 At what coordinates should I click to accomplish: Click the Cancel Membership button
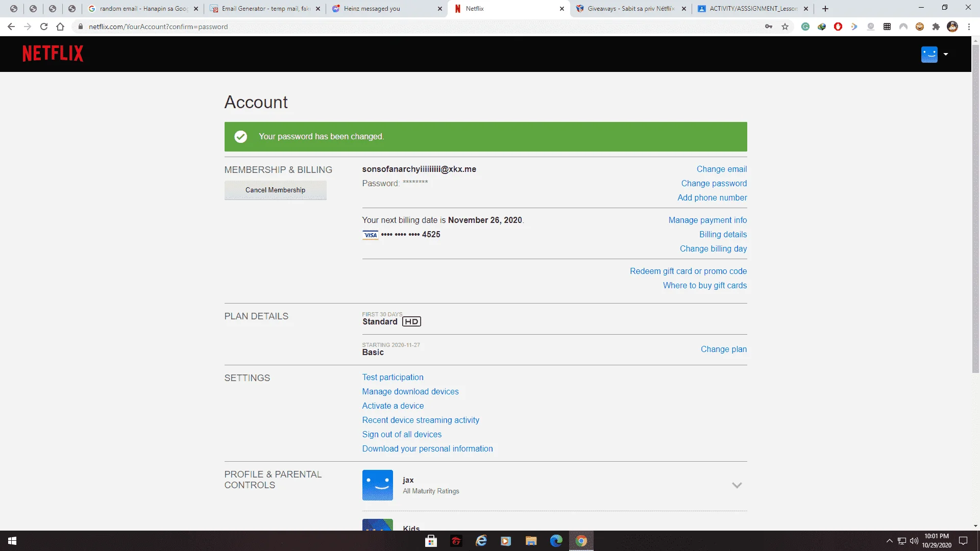coord(275,190)
